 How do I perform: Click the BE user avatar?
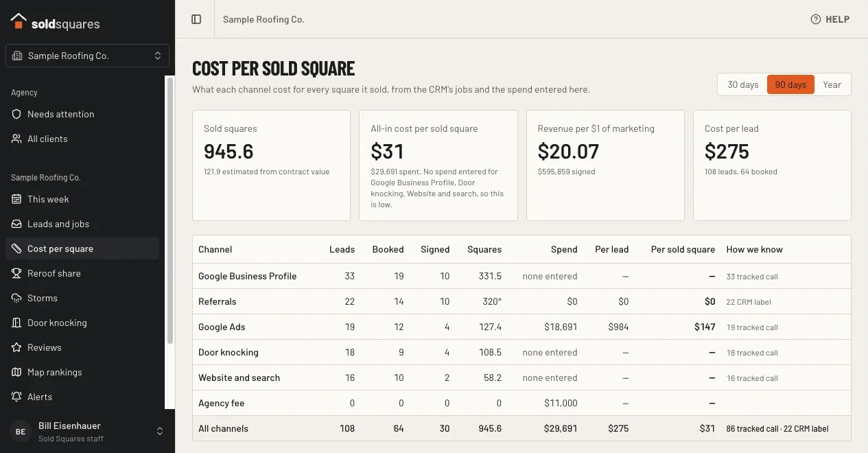[21, 432]
